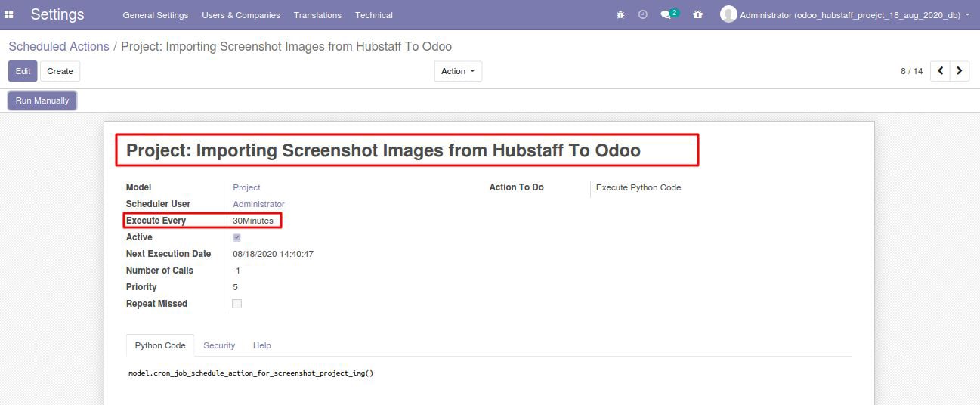Open the General Settings menu
The width and height of the screenshot is (980, 405).
[156, 15]
